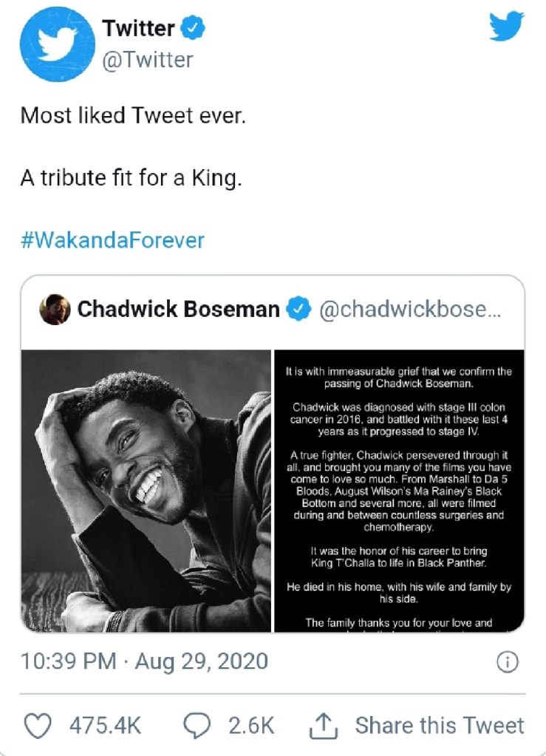Click the 2.6K replies count
The image size is (546, 756).
[x=251, y=725]
